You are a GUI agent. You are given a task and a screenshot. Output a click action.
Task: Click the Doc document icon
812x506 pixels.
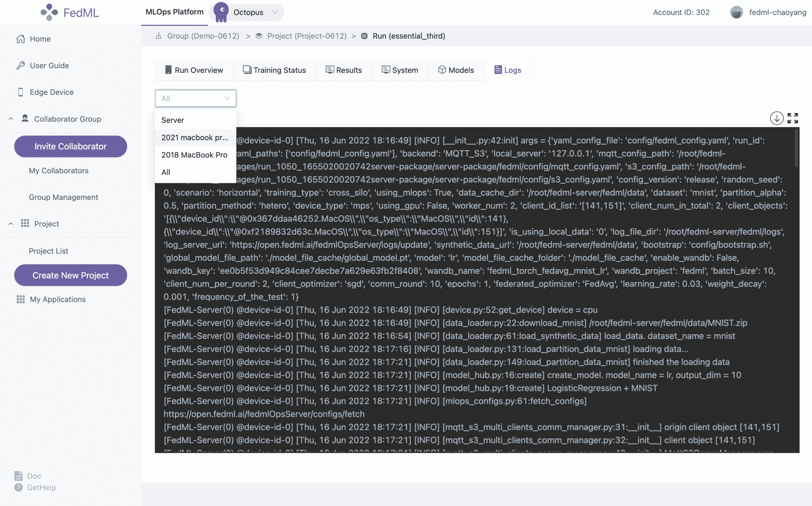pyautogui.click(x=18, y=476)
